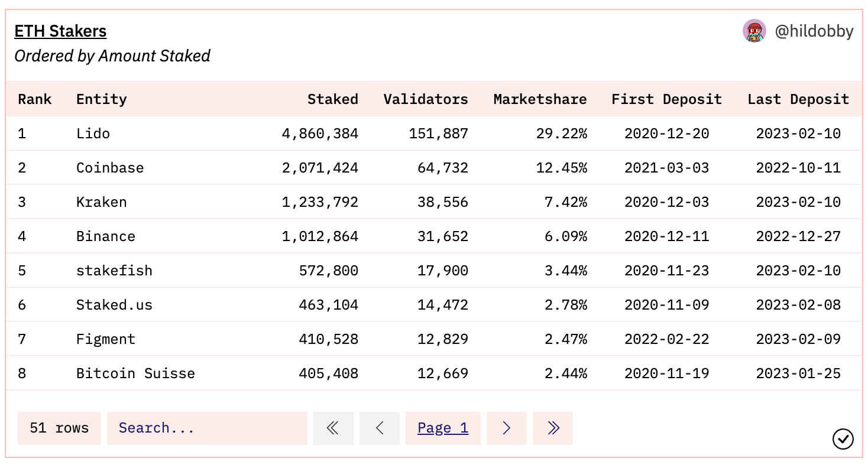Sort by the Staked column header
This screenshot has height=468, width=868.
[333, 99]
